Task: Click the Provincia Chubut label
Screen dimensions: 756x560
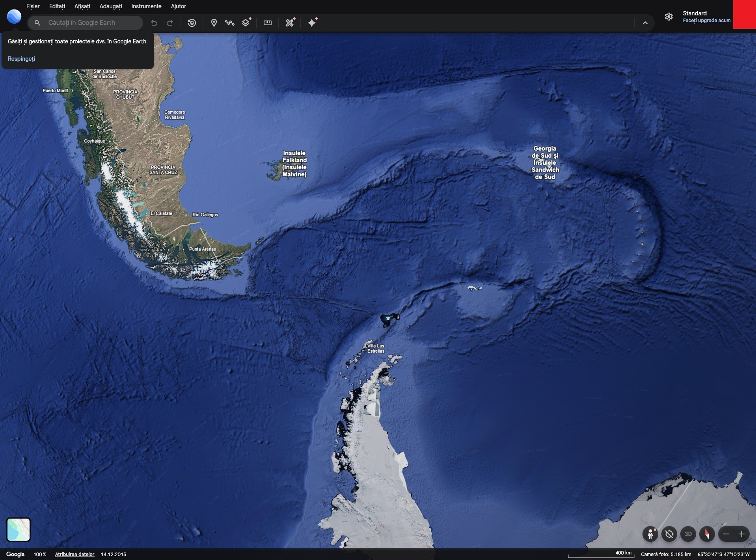Action: point(125,94)
